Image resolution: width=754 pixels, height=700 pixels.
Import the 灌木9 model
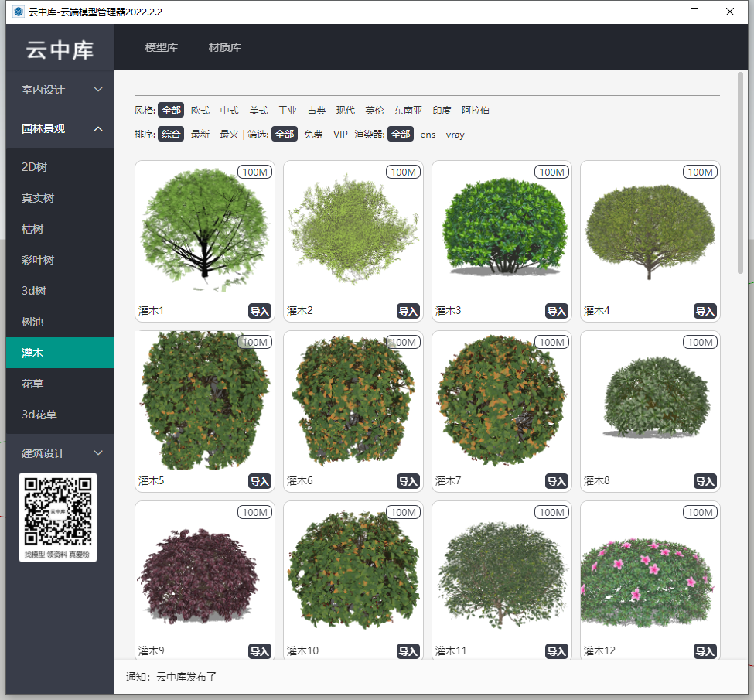pyautogui.click(x=260, y=651)
